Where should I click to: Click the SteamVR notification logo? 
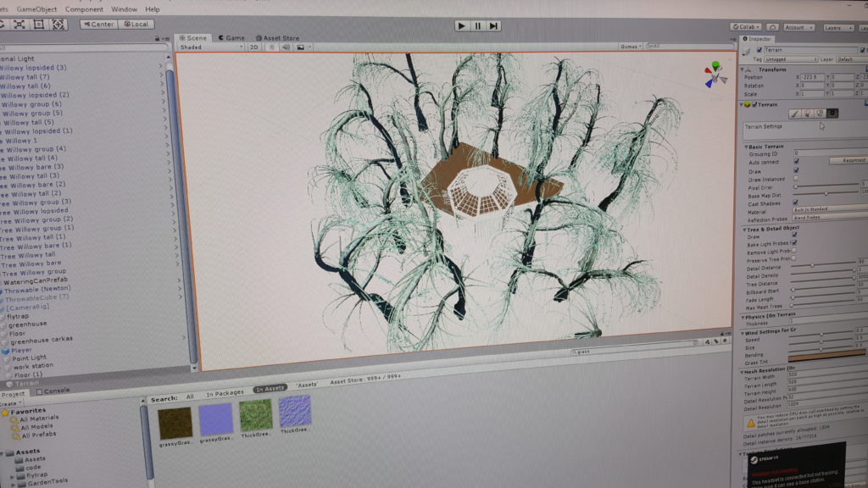click(x=754, y=460)
